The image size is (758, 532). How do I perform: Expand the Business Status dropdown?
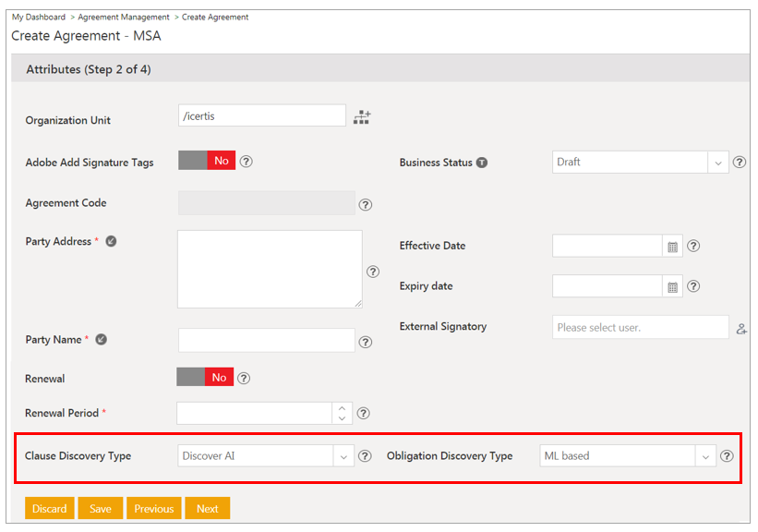[718, 163]
